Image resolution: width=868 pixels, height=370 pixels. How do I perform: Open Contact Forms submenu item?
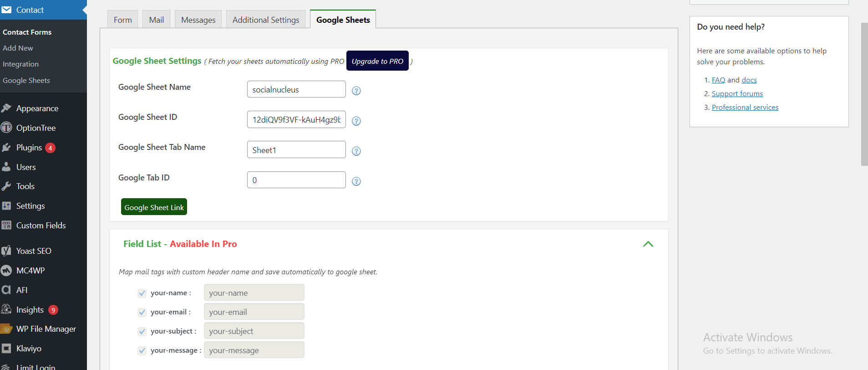click(x=27, y=32)
